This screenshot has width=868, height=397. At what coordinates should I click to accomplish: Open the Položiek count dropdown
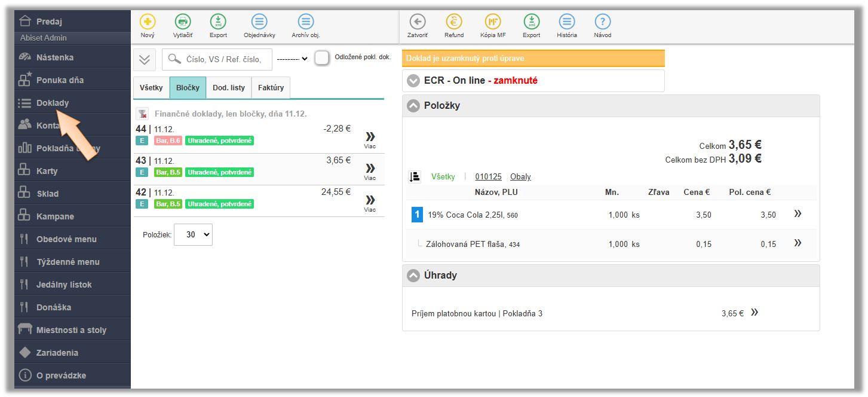[x=193, y=235]
